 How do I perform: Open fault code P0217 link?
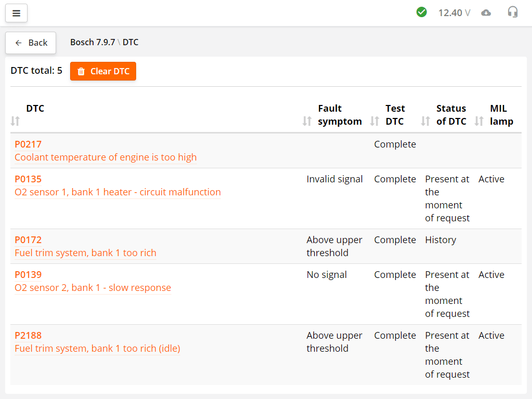click(x=28, y=144)
